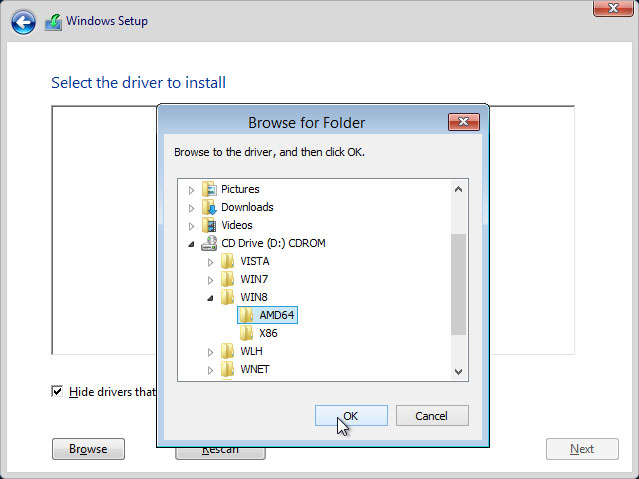
Task: Expand the WLH folder node
Action: click(210, 352)
